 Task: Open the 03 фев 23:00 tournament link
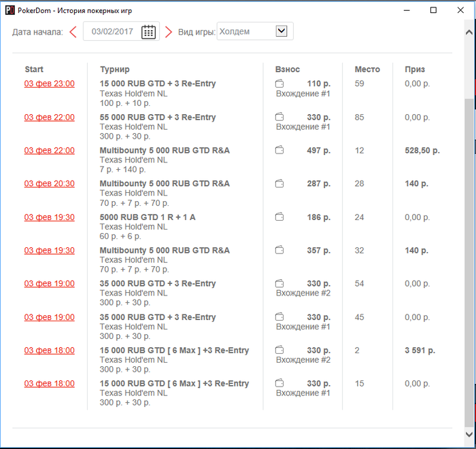[x=50, y=84]
